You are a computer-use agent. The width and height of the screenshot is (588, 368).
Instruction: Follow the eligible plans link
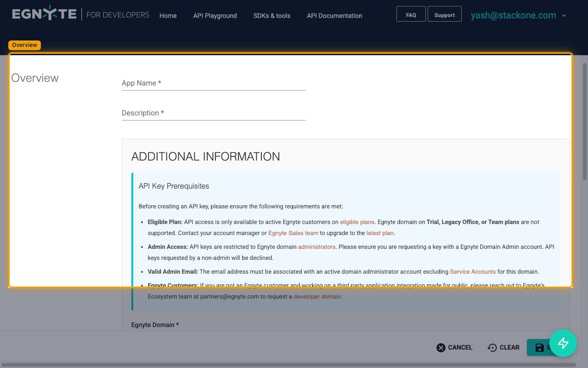(x=357, y=222)
